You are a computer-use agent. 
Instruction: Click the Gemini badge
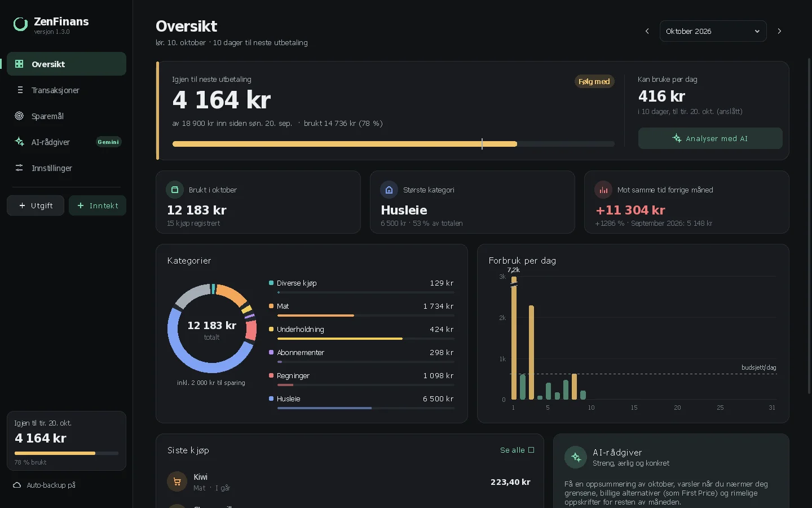[x=108, y=142]
